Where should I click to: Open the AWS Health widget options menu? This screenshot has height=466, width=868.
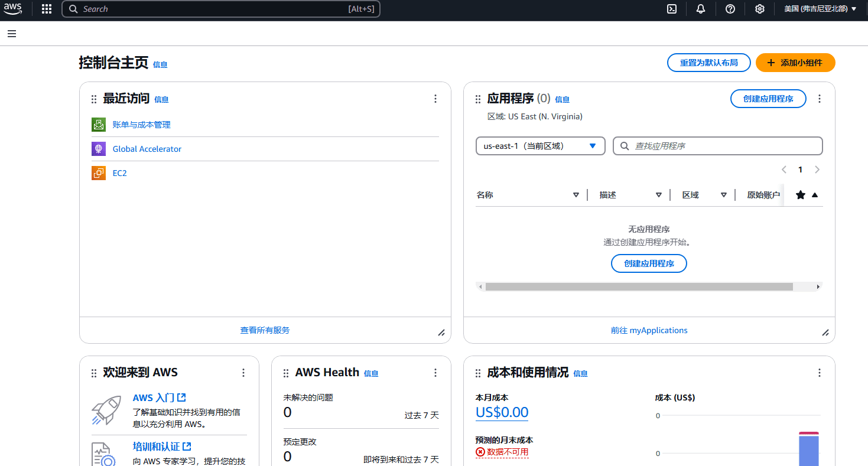click(435, 373)
